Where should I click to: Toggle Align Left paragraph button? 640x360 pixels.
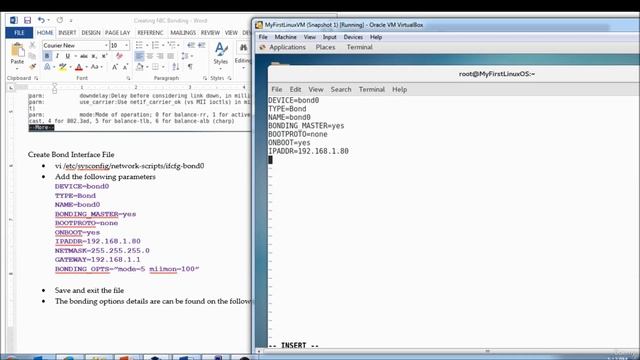tap(139, 56)
